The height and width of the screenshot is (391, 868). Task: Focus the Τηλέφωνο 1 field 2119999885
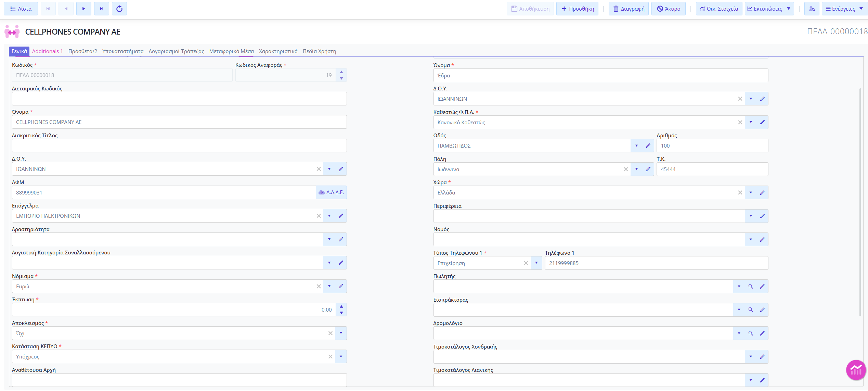(656, 263)
